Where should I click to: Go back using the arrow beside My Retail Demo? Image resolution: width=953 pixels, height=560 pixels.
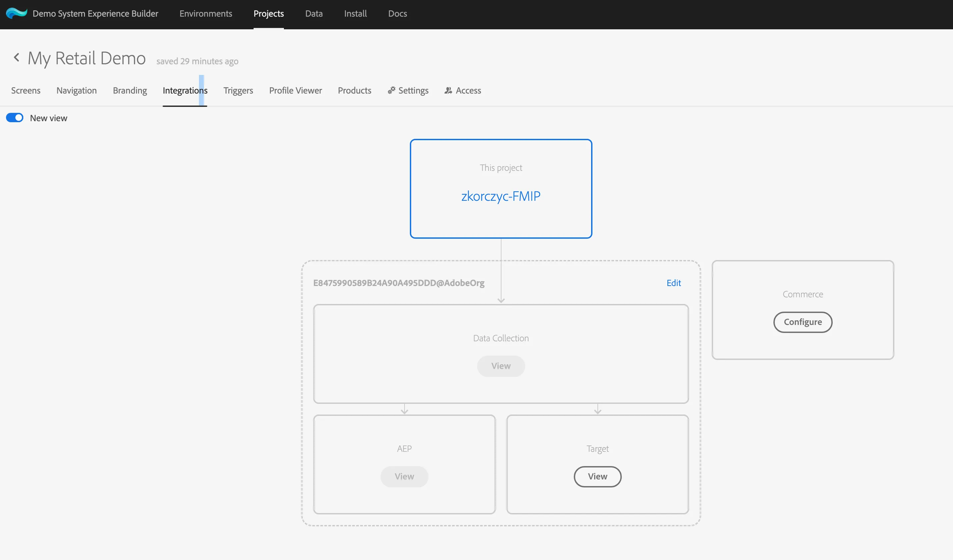pyautogui.click(x=16, y=58)
